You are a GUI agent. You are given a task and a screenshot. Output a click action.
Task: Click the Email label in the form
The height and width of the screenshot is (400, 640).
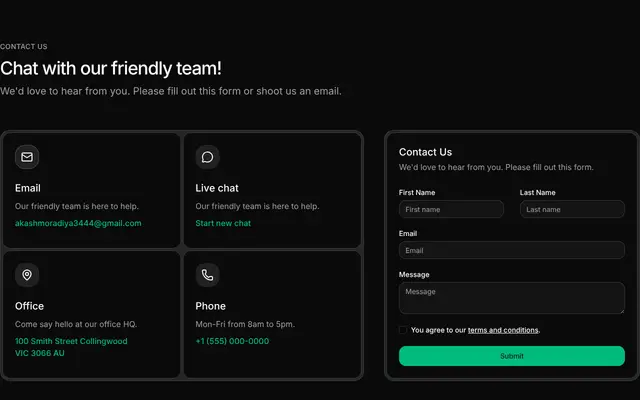click(408, 233)
